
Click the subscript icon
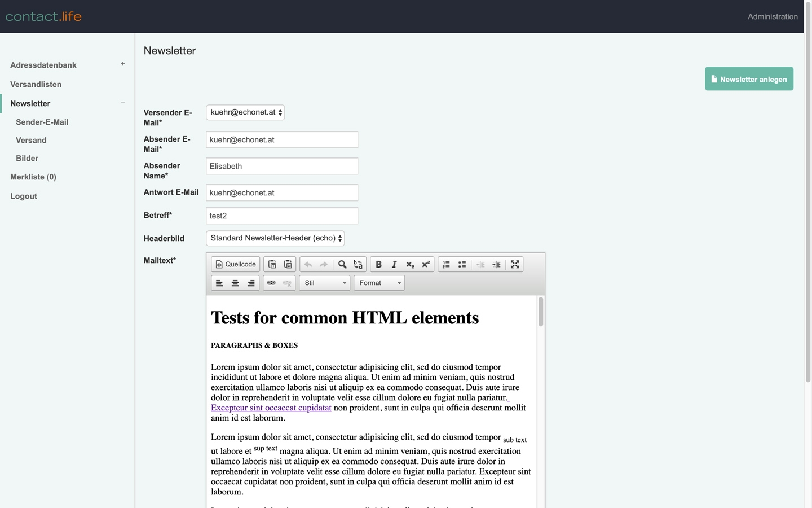pyautogui.click(x=410, y=264)
